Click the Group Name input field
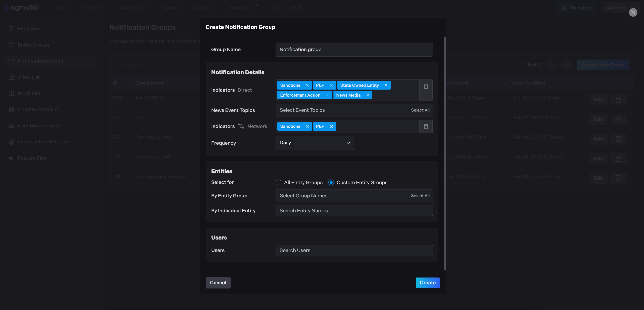 click(x=354, y=49)
